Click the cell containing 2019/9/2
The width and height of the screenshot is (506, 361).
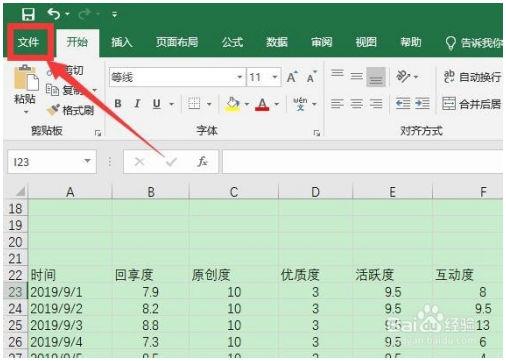click(x=70, y=309)
